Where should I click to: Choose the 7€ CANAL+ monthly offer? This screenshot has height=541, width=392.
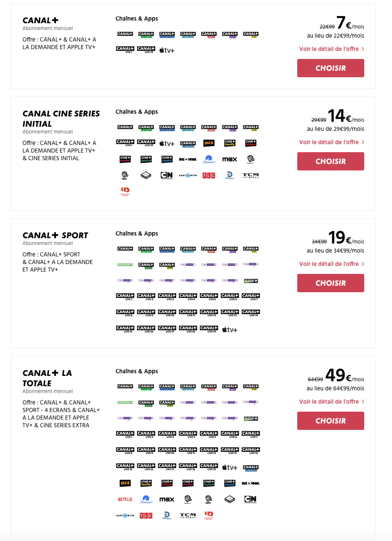click(330, 68)
